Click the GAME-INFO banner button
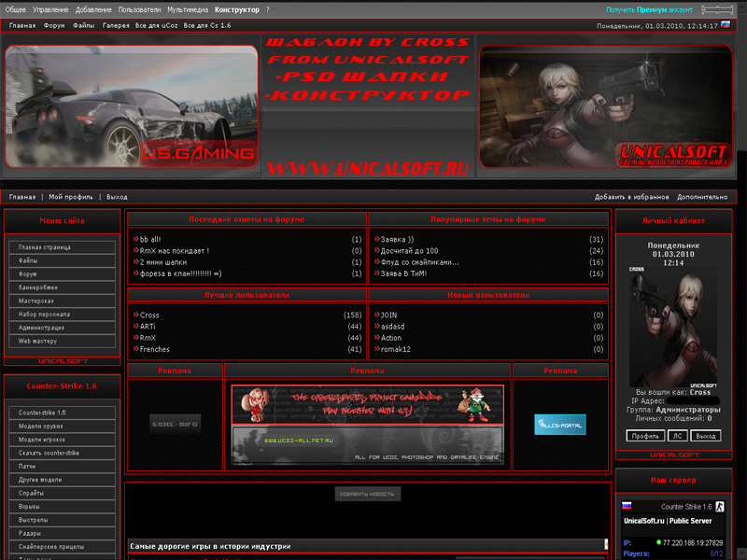Image resolution: width=747 pixels, height=560 pixels. tap(175, 424)
